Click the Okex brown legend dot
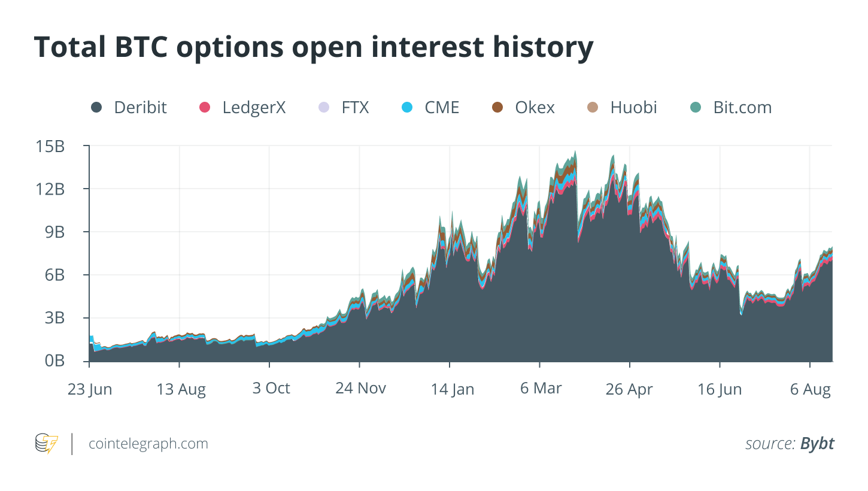The height and width of the screenshot is (491, 868). (497, 108)
